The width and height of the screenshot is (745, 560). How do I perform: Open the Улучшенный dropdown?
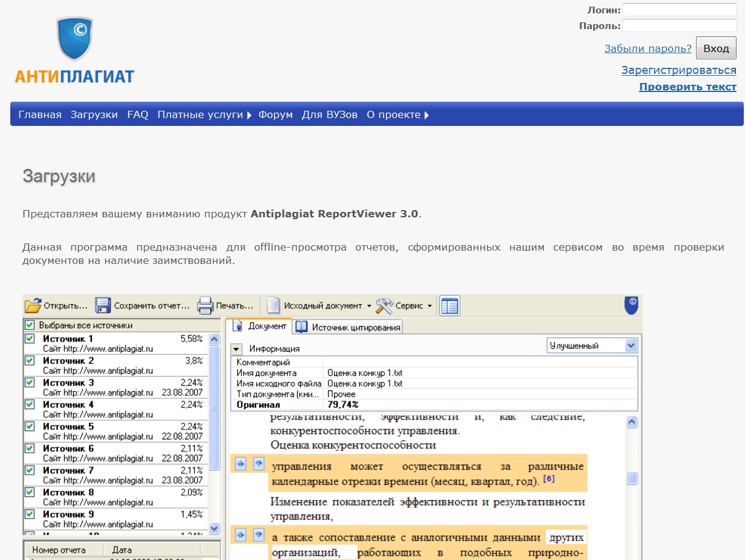pyautogui.click(x=631, y=346)
